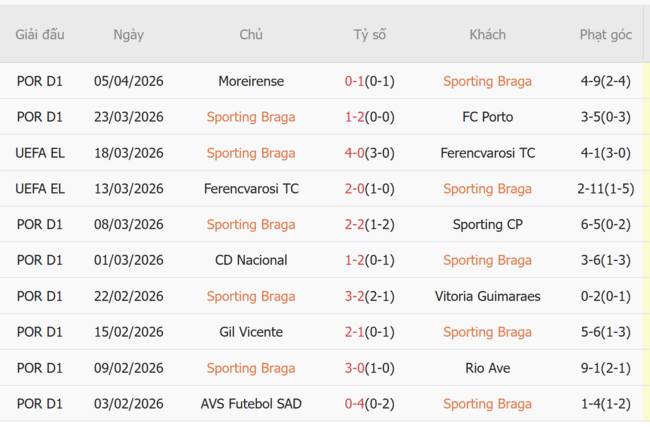Select the "Phạt góc" column header

(605, 35)
